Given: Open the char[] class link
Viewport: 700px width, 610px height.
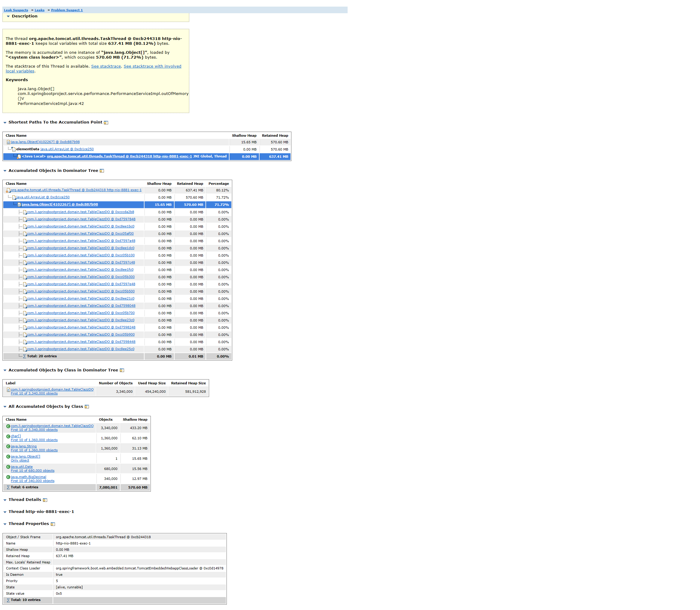Looking at the screenshot, I should pos(16,436).
